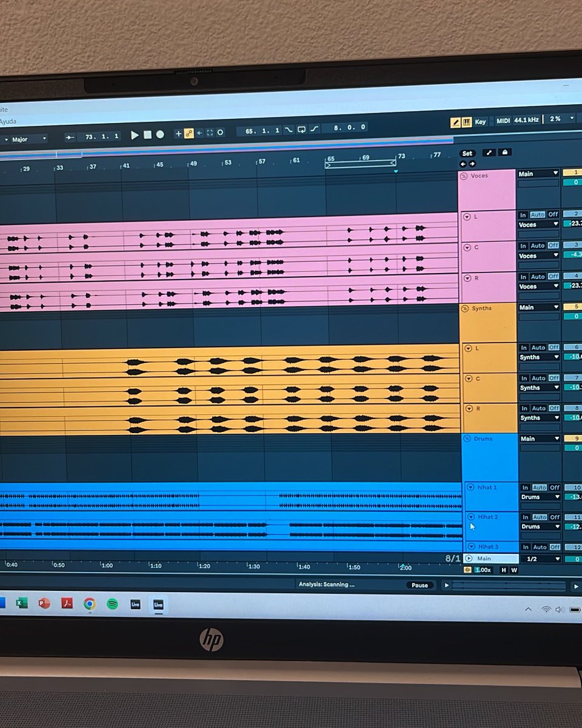Set track 4 monitor to Off

(x=554, y=277)
